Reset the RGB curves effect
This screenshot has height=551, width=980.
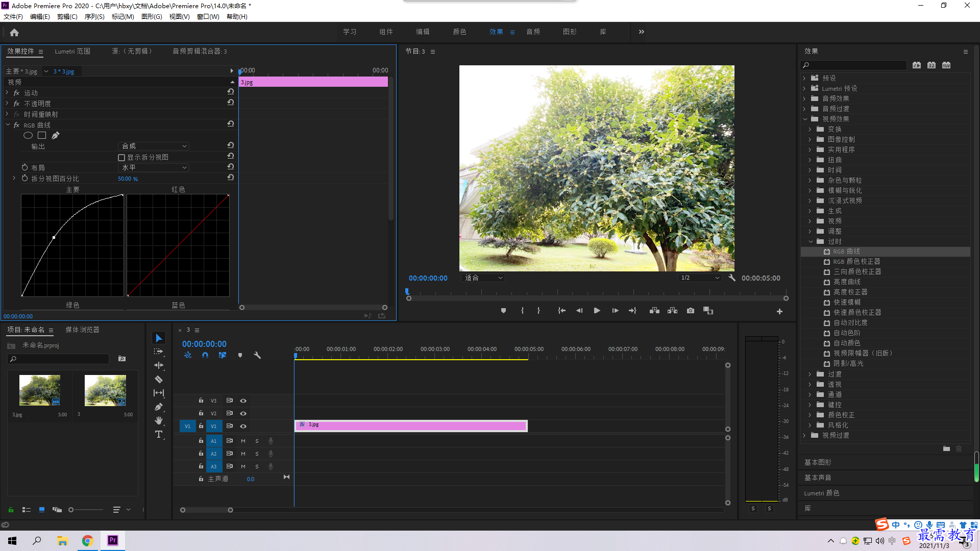tap(231, 124)
